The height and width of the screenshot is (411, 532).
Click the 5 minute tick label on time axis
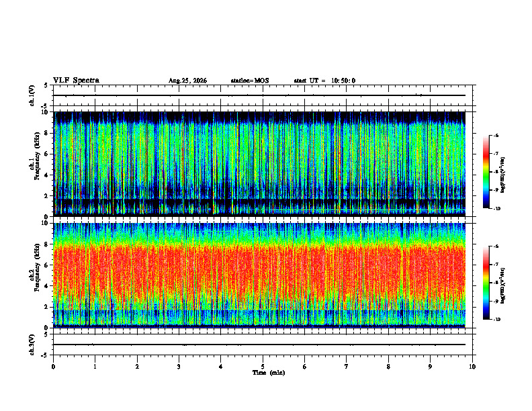click(x=263, y=367)
